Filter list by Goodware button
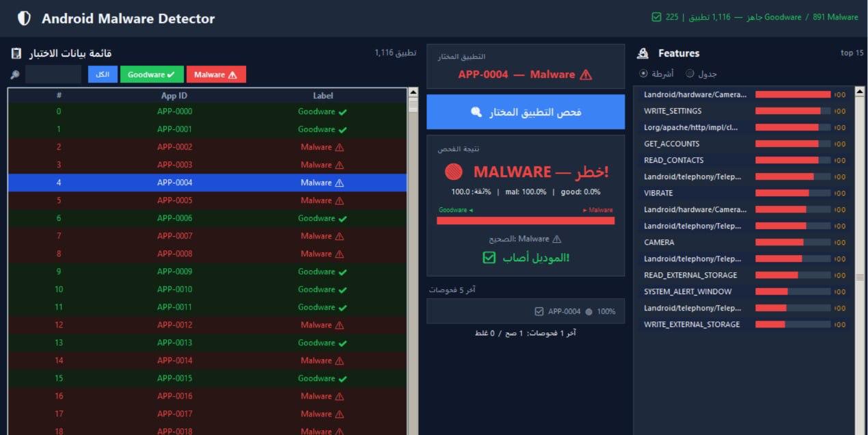Image resolution: width=868 pixels, height=435 pixels. pyautogui.click(x=152, y=75)
